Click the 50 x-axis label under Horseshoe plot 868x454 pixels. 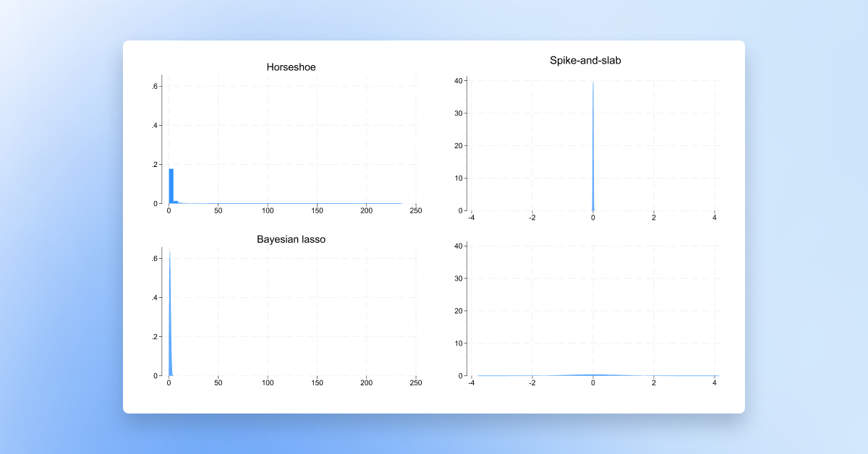click(x=218, y=210)
